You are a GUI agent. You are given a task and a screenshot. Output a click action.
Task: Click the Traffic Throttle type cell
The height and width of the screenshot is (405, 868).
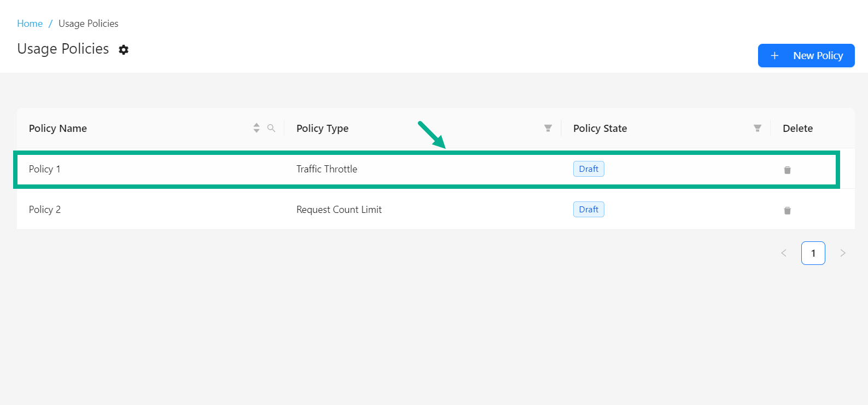pos(327,169)
